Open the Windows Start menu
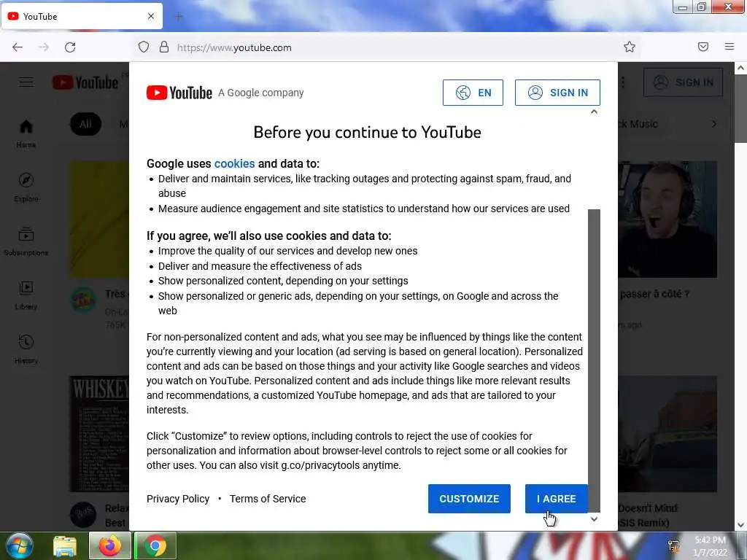 (x=19, y=545)
